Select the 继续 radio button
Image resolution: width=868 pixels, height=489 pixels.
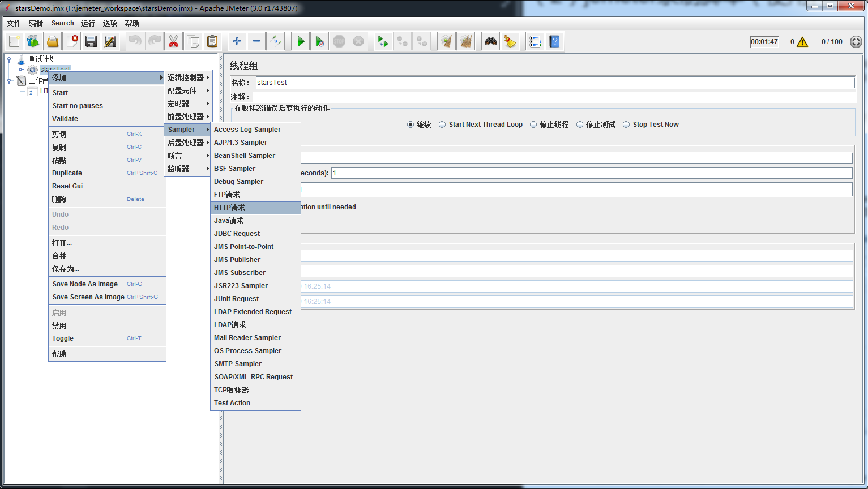tap(411, 125)
